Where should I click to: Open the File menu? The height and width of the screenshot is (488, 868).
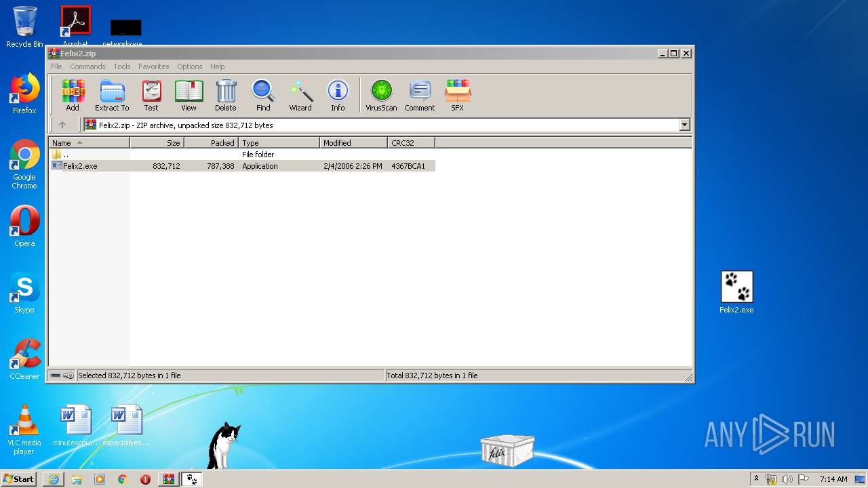point(56,66)
